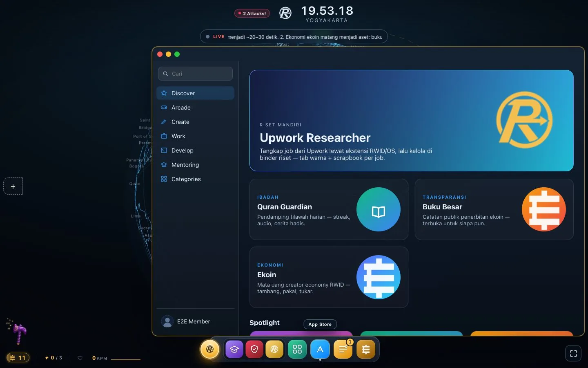Click the 0 / 3 star counter
Screen dimensions: 588x368
coord(53,358)
